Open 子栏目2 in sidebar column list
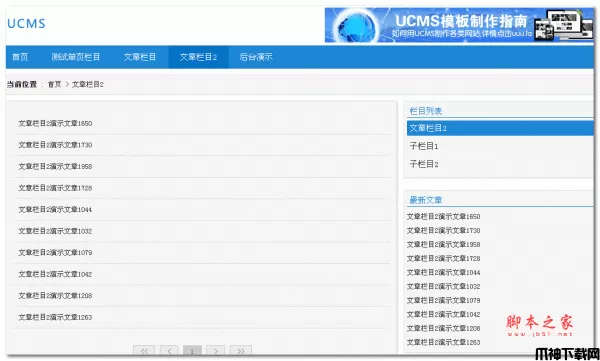This screenshot has width=600, height=361. pos(424,164)
